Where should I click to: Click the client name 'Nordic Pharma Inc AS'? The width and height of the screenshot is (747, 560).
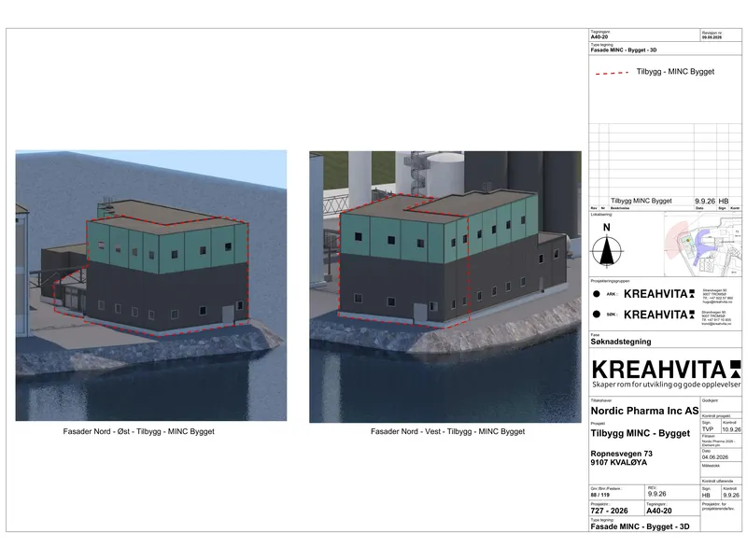644,411
